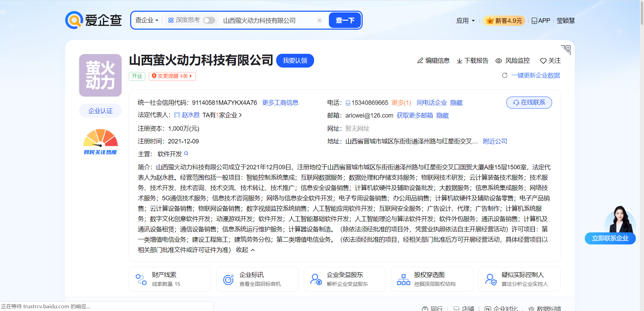Click 隐藏 next to the email
Image resolution: width=644 pixels, height=311 pixels.
pyautogui.click(x=442, y=116)
